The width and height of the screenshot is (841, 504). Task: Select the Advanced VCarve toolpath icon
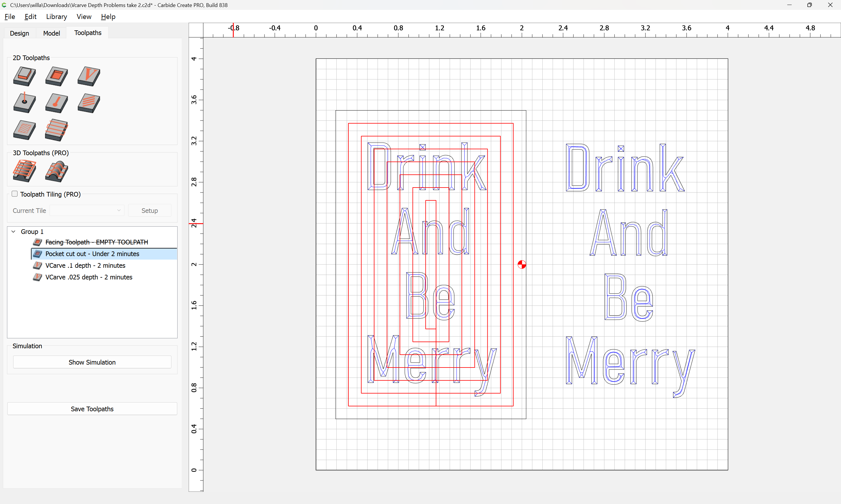click(x=25, y=130)
